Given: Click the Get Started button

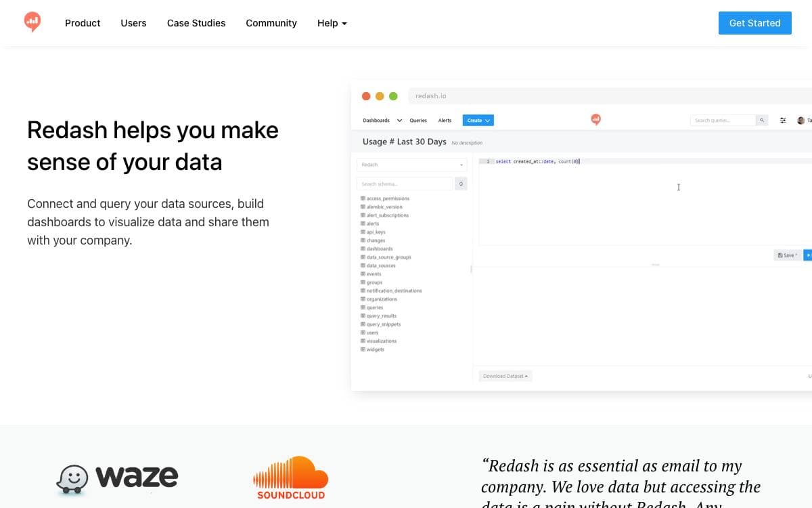Looking at the screenshot, I should pos(755,23).
